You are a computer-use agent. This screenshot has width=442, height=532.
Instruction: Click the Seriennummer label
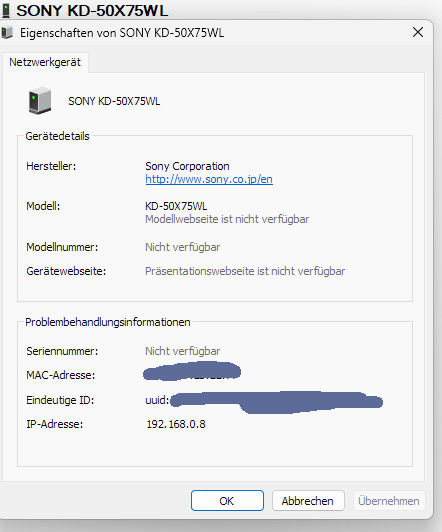(x=62, y=351)
